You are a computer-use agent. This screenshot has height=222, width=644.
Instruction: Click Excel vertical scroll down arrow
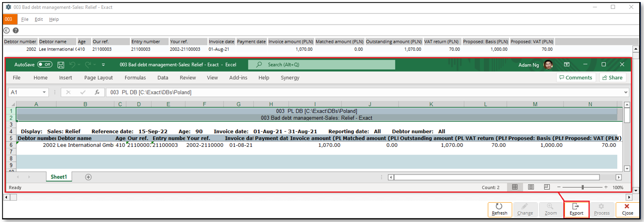click(x=627, y=169)
